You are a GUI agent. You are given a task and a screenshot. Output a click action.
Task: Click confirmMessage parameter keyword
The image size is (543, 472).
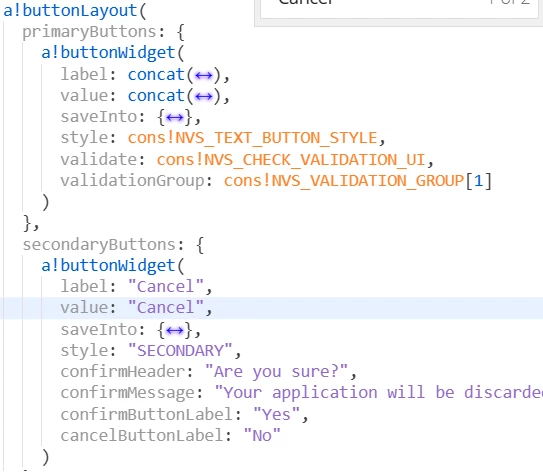[x=128, y=393]
